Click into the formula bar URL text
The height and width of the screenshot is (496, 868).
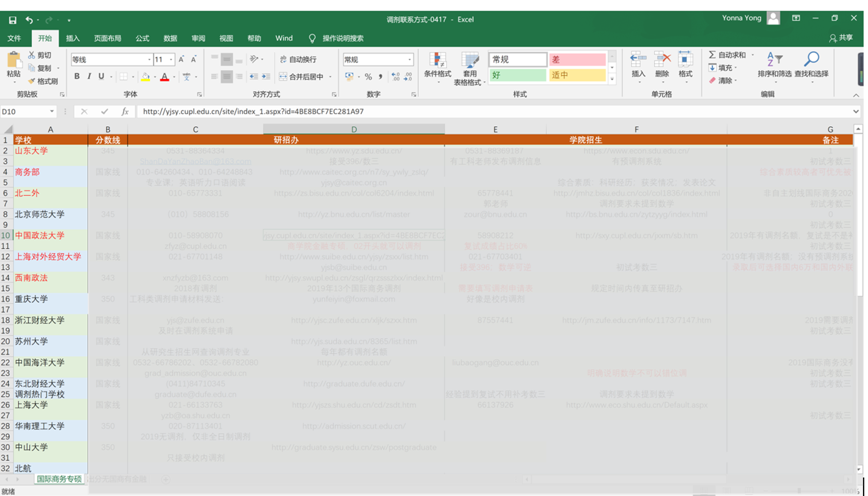(253, 112)
